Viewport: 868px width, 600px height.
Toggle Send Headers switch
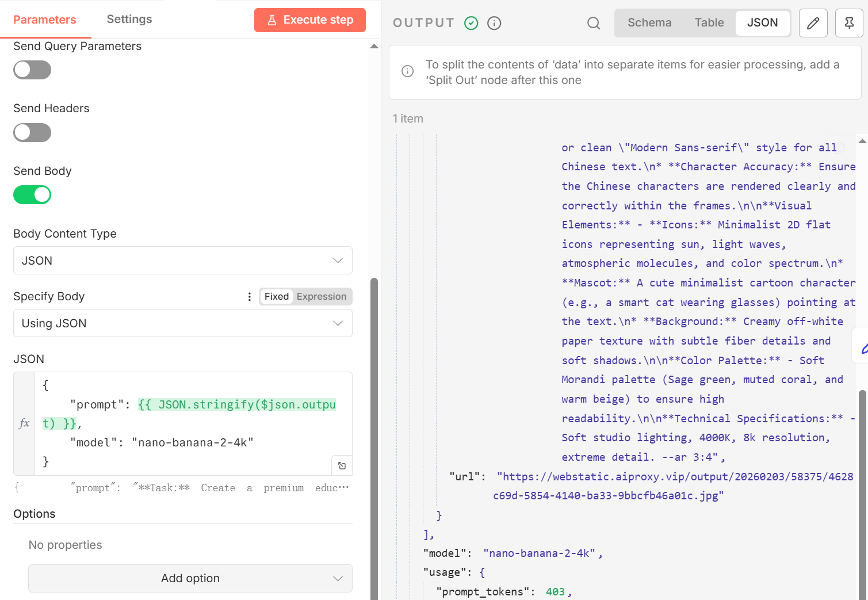tap(32, 132)
